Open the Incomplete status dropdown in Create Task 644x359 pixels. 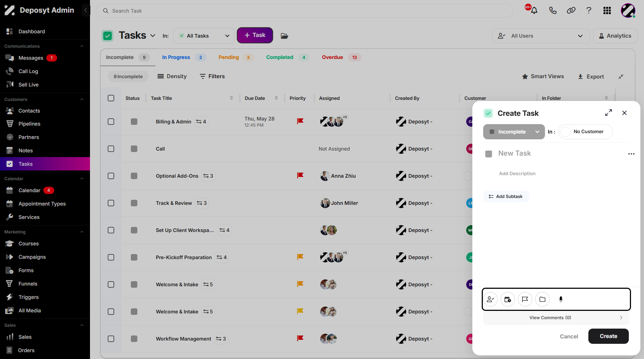514,132
